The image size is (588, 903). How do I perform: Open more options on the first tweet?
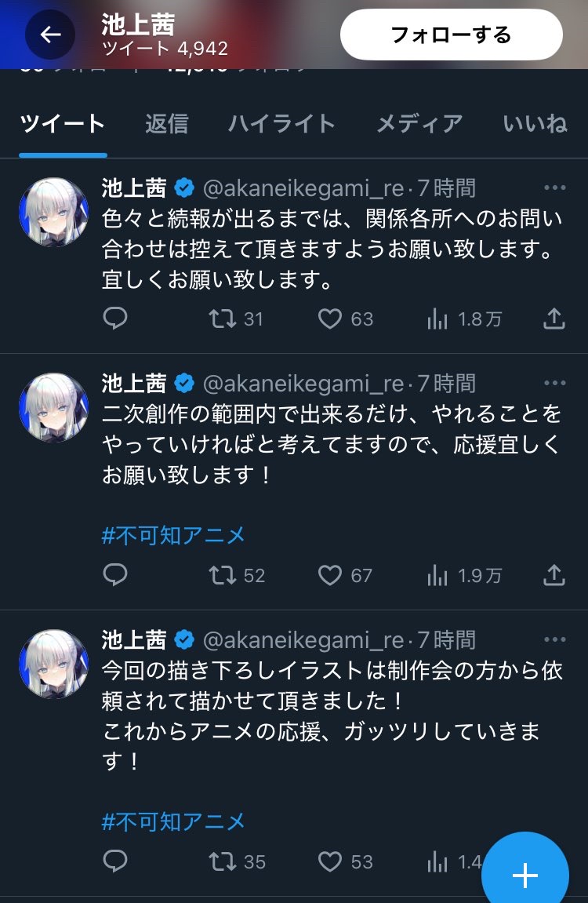554,188
